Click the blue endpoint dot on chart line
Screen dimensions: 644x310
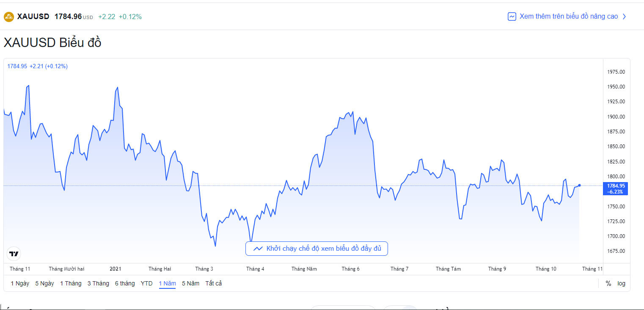tap(579, 185)
